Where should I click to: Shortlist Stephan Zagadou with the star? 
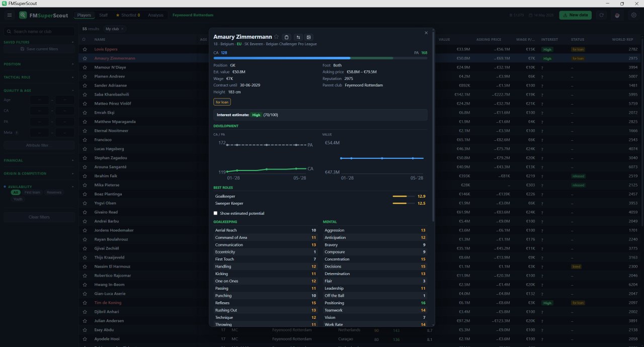(x=85, y=158)
